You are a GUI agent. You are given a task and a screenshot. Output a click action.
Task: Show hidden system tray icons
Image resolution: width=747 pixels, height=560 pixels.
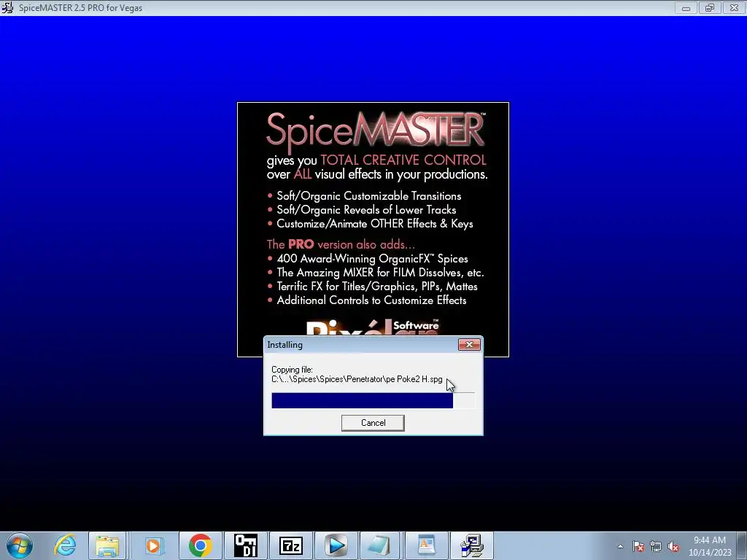620,547
